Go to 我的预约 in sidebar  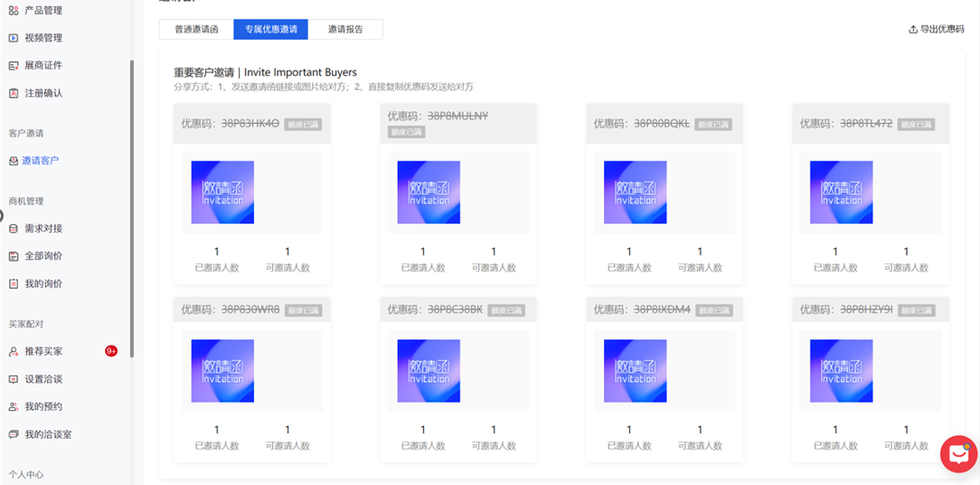pos(43,406)
